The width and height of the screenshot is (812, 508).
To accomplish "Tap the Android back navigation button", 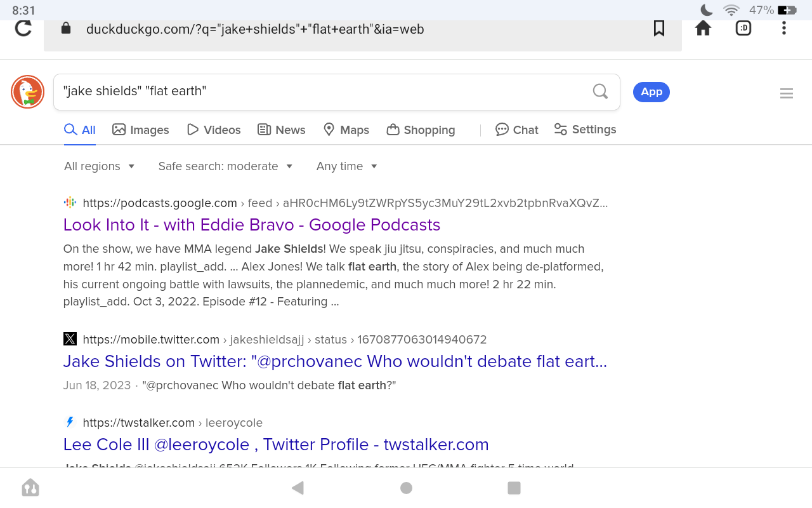I will coord(298,488).
